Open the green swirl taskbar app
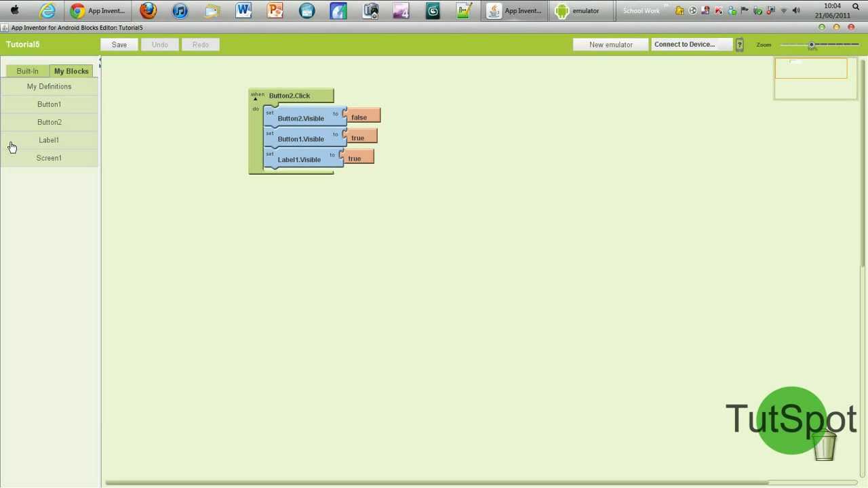The width and height of the screenshot is (868, 488). tap(433, 10)
